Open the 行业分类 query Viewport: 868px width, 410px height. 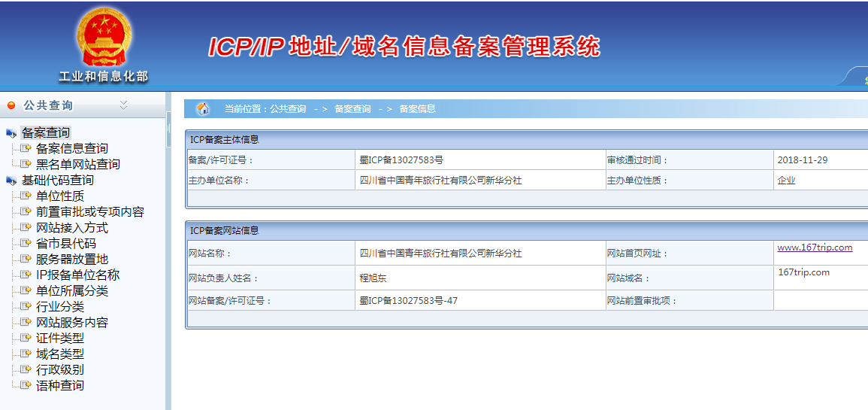(x=60, y=306)
